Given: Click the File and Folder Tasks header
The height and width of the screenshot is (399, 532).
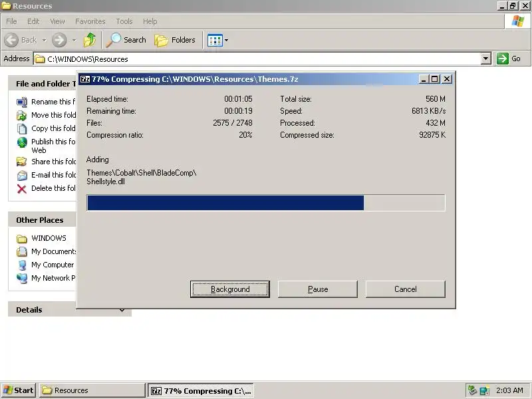Looking at the screenshot, I should pos(43,84).
